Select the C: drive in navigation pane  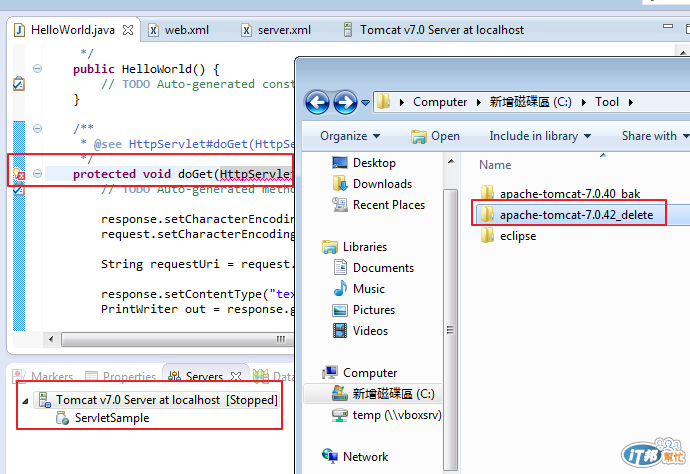tap(373, 393)
